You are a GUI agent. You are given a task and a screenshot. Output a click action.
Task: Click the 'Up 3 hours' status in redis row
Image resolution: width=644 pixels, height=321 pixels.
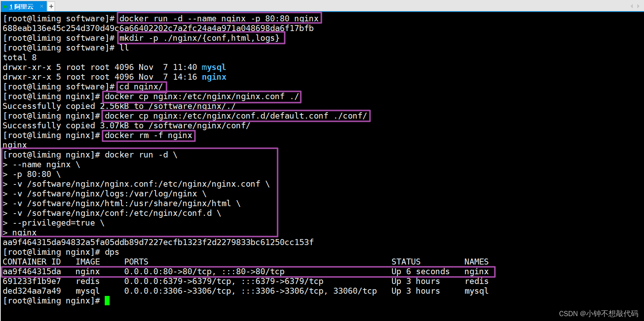coord(415,281)
